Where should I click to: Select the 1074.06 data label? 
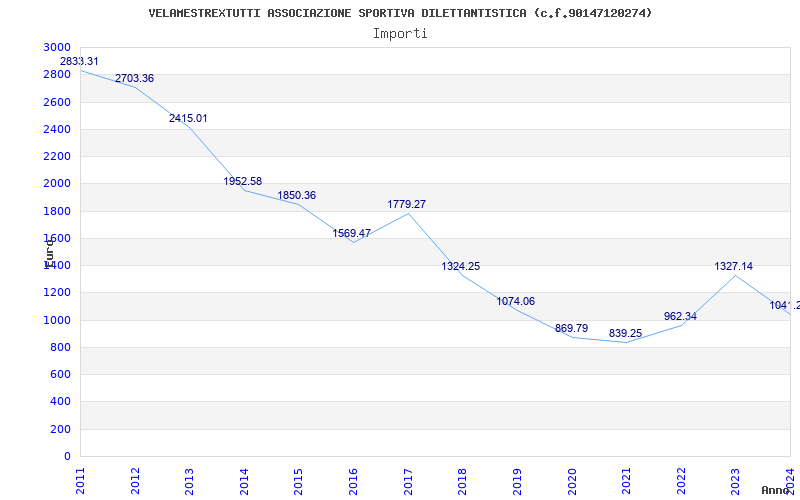(x=516, y=301)
